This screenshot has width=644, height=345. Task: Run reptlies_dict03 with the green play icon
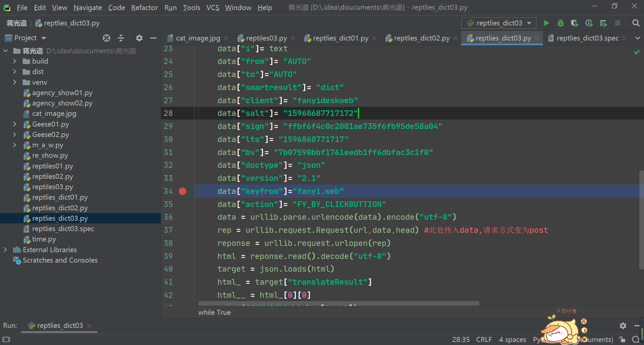(x=546, y=23)
